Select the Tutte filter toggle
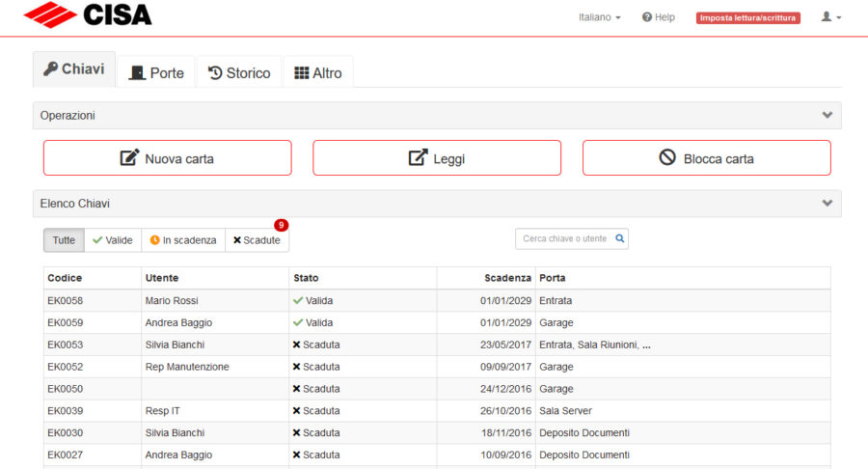The width and height of the screenshot is (868, 469). 64,240
